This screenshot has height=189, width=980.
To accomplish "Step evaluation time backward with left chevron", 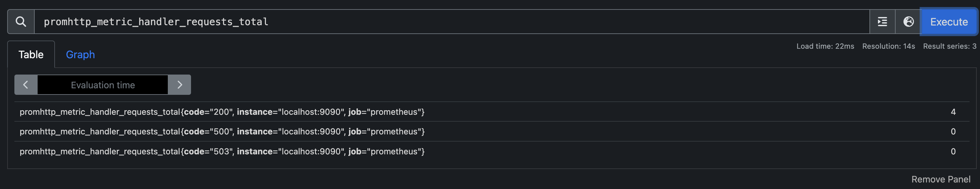I will tap(26, 85).
